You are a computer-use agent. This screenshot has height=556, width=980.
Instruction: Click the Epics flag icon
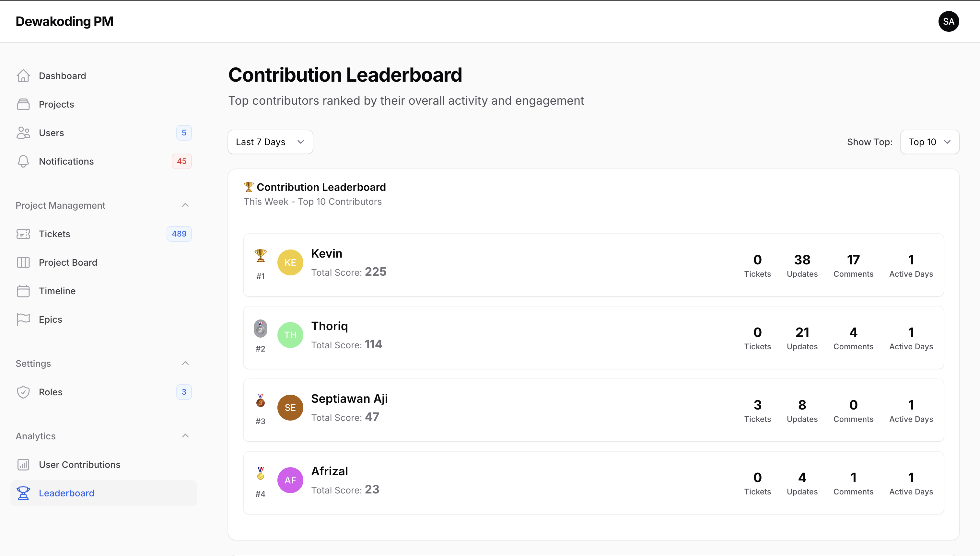(x=23, y=319)
